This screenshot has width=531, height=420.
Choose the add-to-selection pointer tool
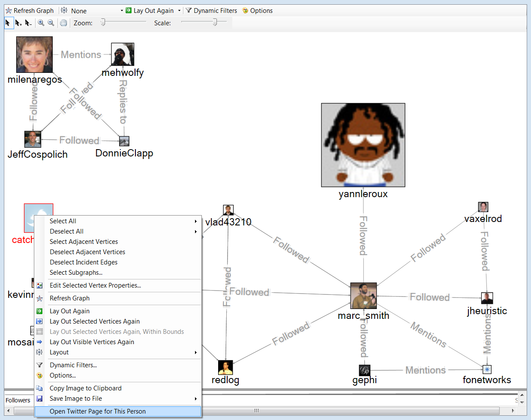(x=18, y=23)
